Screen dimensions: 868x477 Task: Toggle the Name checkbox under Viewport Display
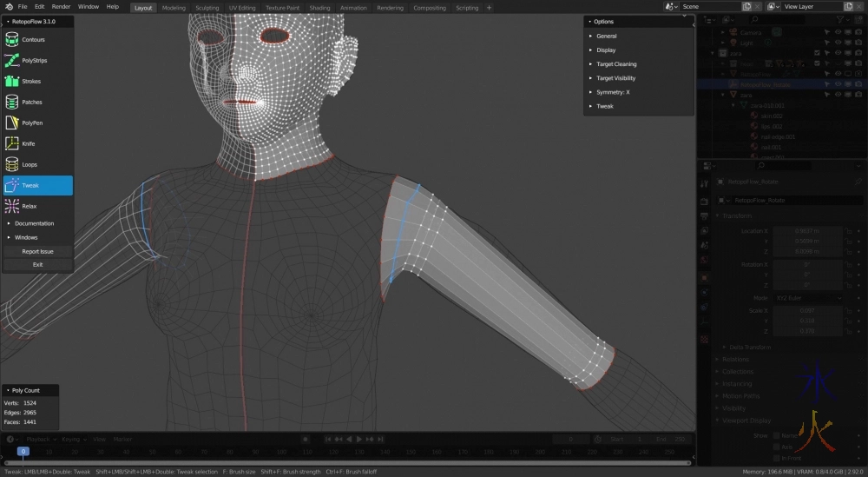[777, 435]
